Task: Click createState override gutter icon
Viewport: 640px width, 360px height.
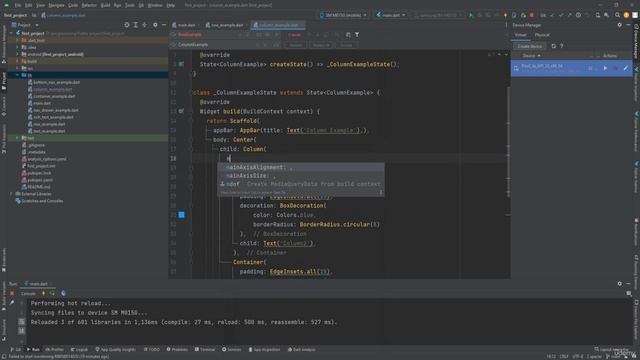Action: pyautogui.click(x=181, y=64)
